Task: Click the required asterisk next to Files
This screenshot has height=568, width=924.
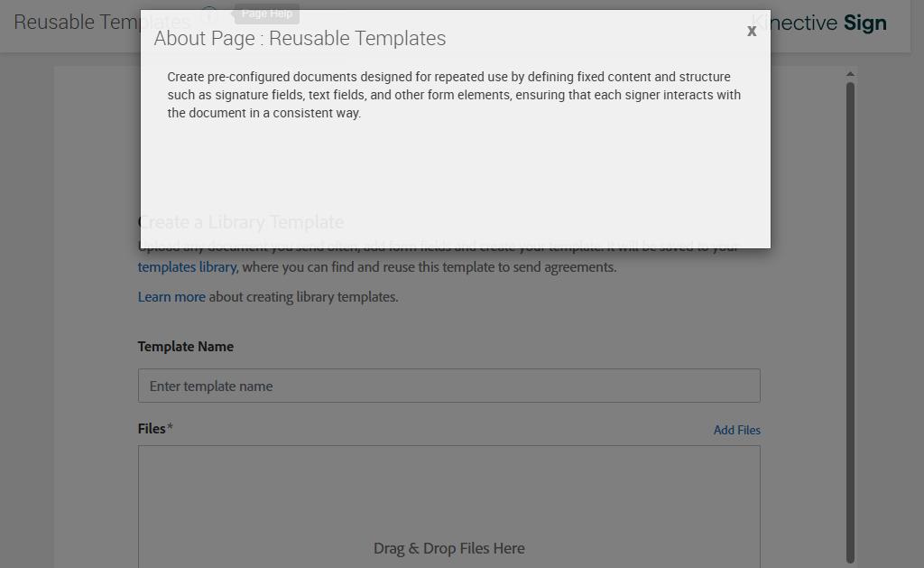Action: coord(170,427)
